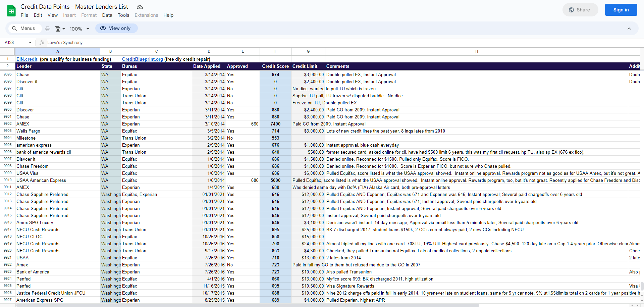This screenshot has height=307, width=644.
Task: Select column H header
Action: (x=477, y=51)
